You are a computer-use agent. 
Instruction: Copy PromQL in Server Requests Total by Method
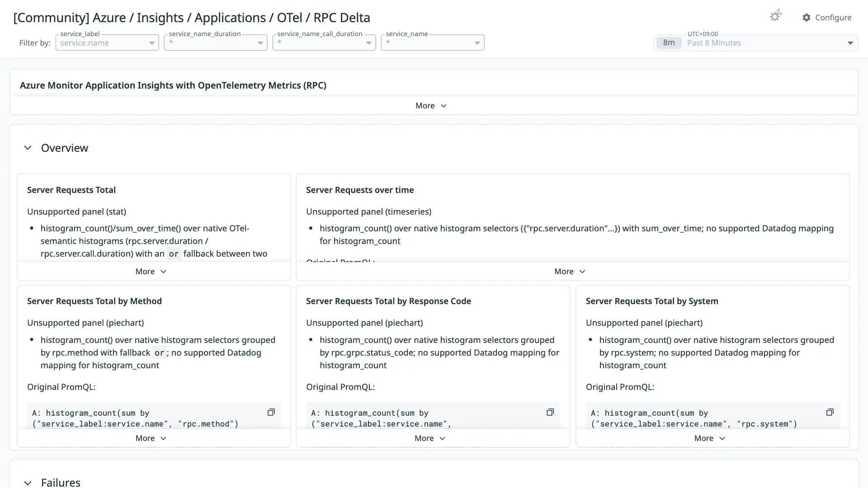pos(271,412)
